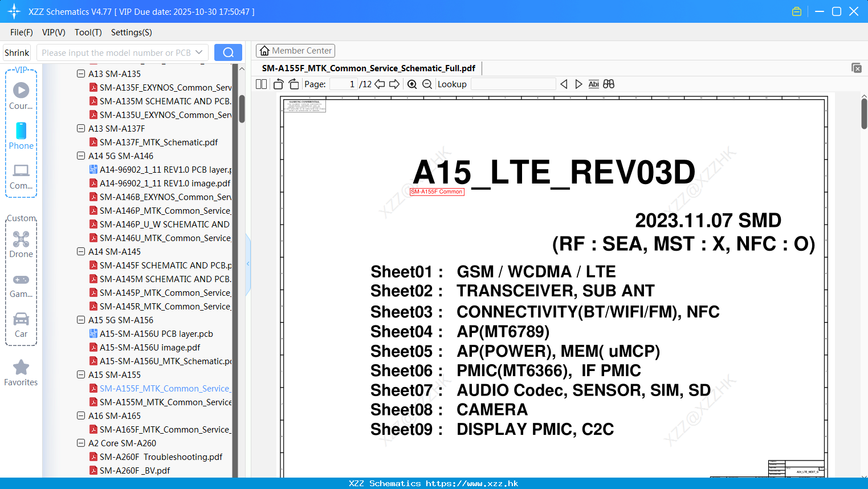The width and height of the screenshot is (868, 489).
Task: Click the document view vertical scrollbar
Action: [864, 114]
